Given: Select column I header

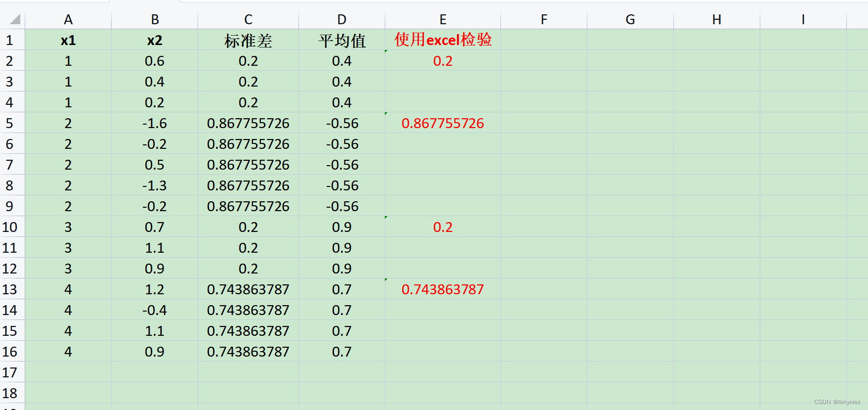Looking at the screenshot, I should 803,19.
